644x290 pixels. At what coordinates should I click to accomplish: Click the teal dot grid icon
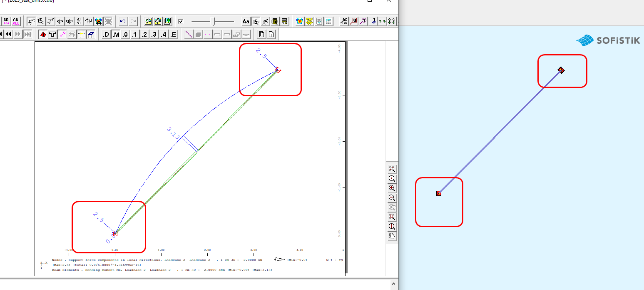[x=328, y=21]
